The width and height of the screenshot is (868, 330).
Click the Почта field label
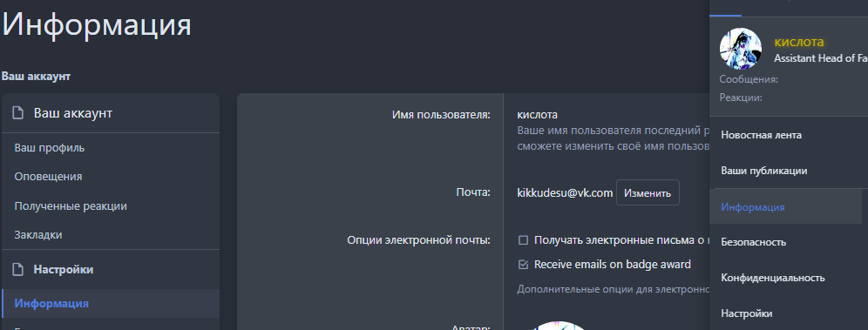(x=473, y=193)
